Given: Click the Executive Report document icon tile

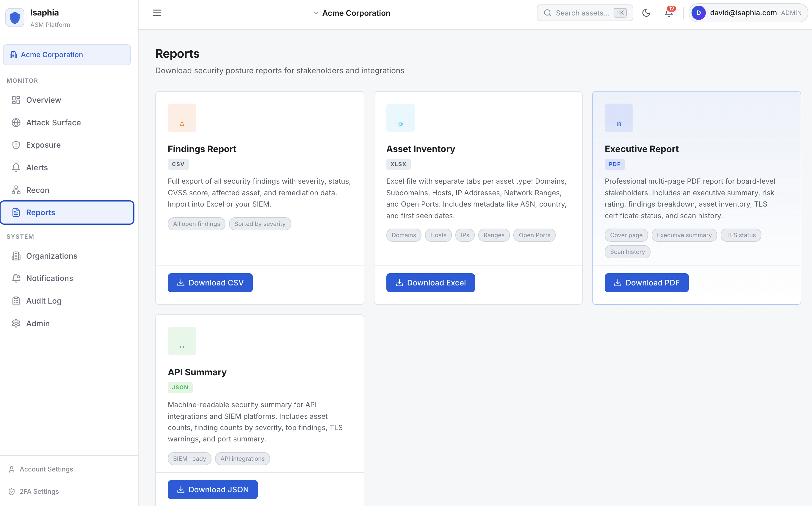Looking at the screenshot, I should tap(619, 118).
